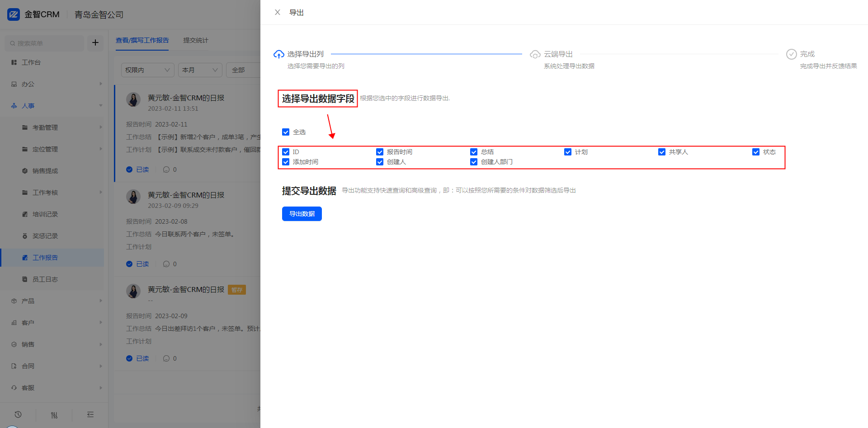
Task: Click the 考勤管理 folder icon
Action: tap(25, 127)
